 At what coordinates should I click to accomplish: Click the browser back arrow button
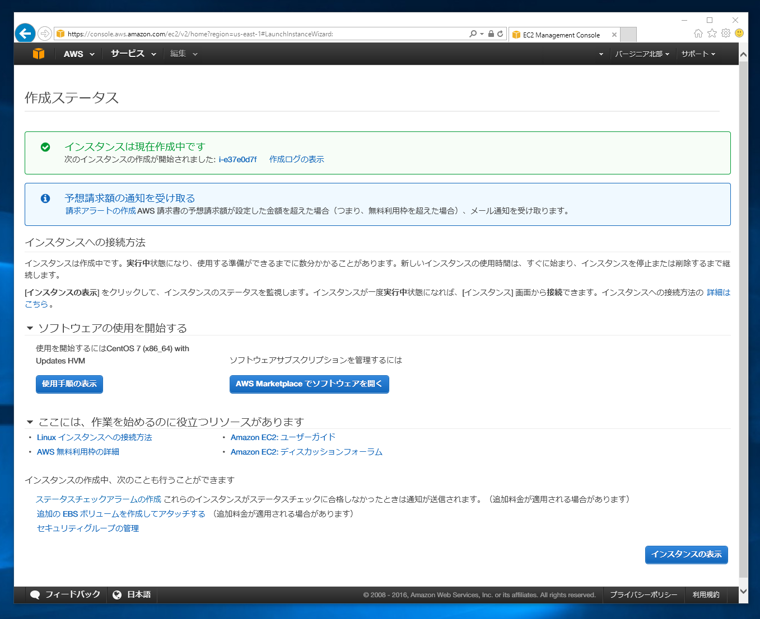(x=25, y=33)
